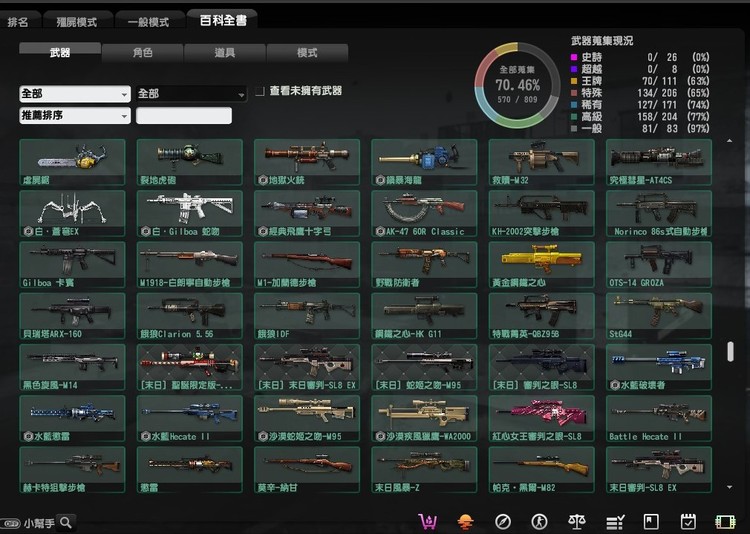750x534 pixels.
Task: Select the 水藍懲雷 weapon card
Action: pos(72,418)
